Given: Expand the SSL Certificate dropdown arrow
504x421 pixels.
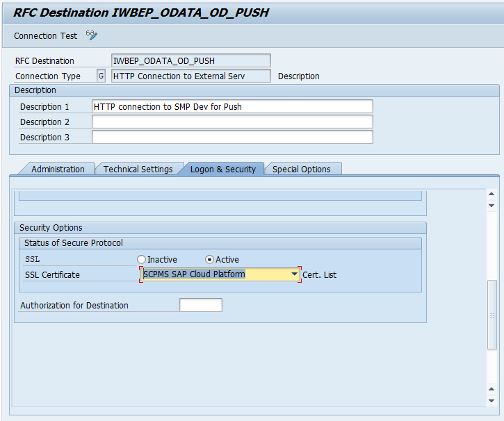Looking at the screenshot, I should click(x=294, y=274).
